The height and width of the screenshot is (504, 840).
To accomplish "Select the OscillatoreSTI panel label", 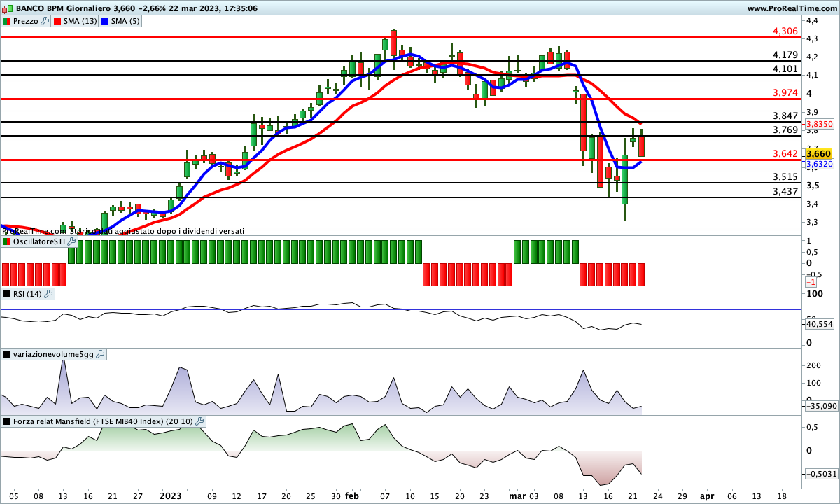I will (x=39, y=241).
